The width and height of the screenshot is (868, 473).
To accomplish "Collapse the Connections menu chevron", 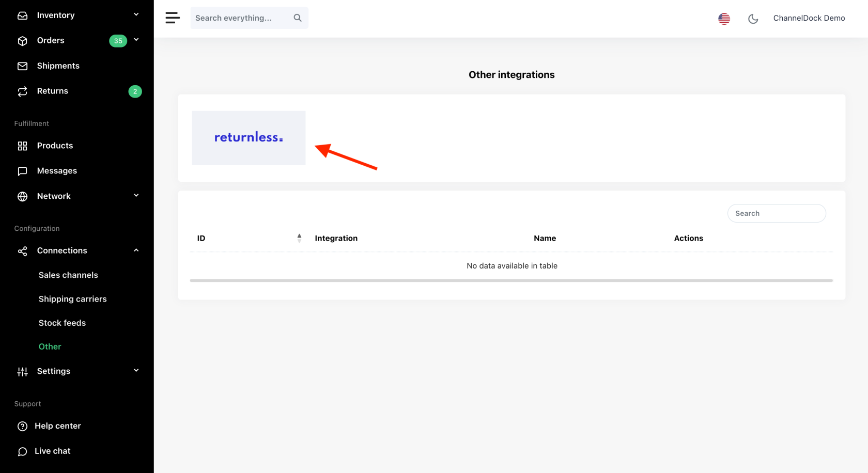I will pos(136,250).
